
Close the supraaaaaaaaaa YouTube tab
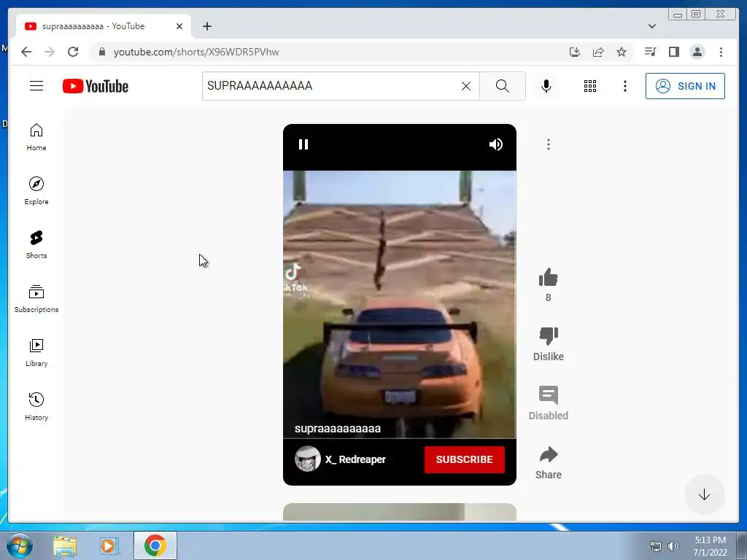coord(179,26)
